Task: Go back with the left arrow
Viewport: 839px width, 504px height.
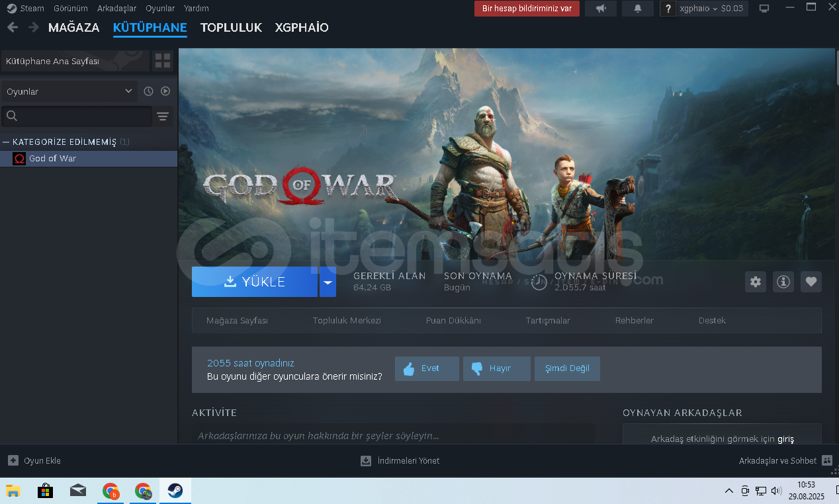Action: pyautogui.click(x=13, y=28)
